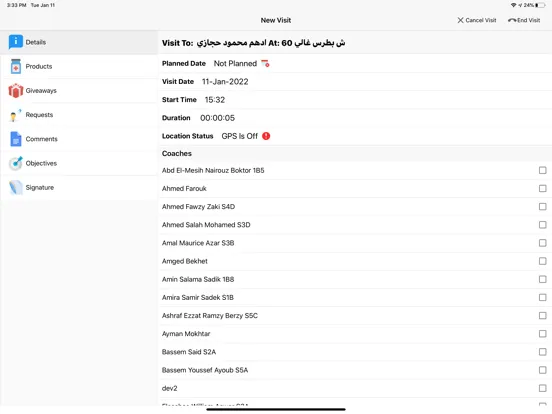Tick Ahmed Fawzy Zaki S4D checkbox
Screen dimensions: 552x414
[542, 207]
